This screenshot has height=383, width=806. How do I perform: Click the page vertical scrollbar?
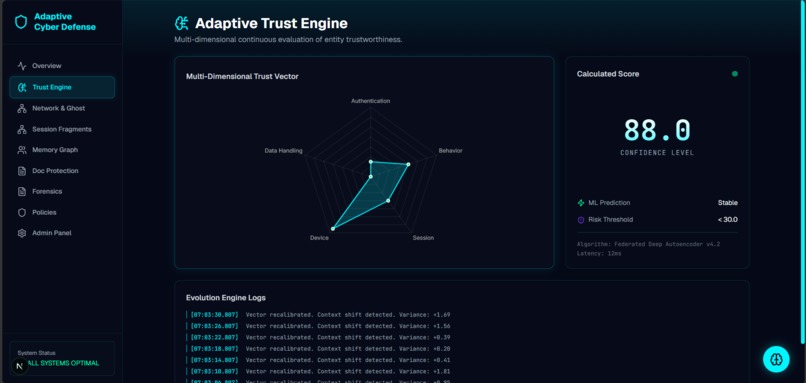(803, 172)
